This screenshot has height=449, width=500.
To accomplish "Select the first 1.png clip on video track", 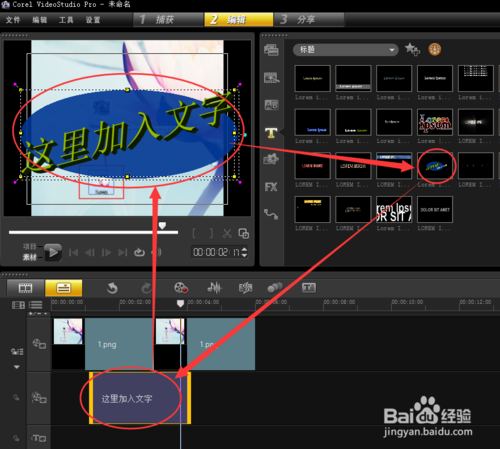I will 103,344.
